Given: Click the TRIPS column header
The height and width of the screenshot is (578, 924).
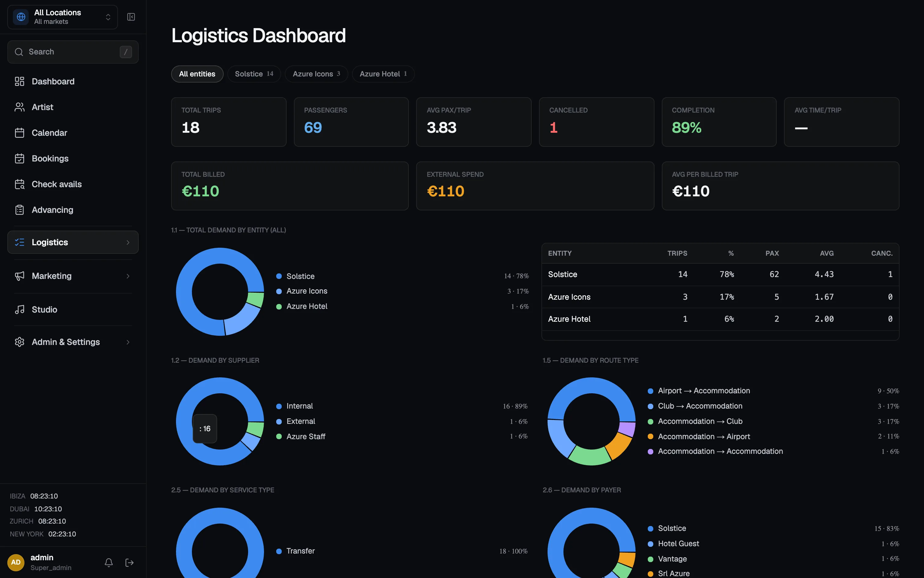Looking at the screenshot, I should point(677,254).
